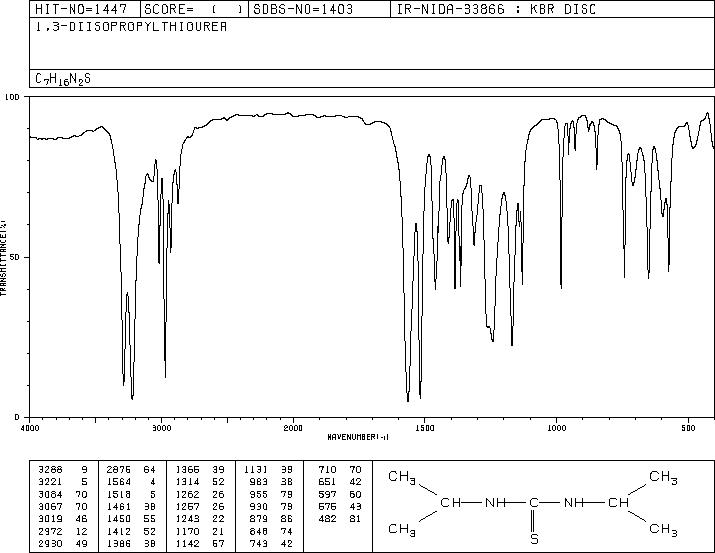Click the 1500 label on the wavenumber axis

[425, 428]
